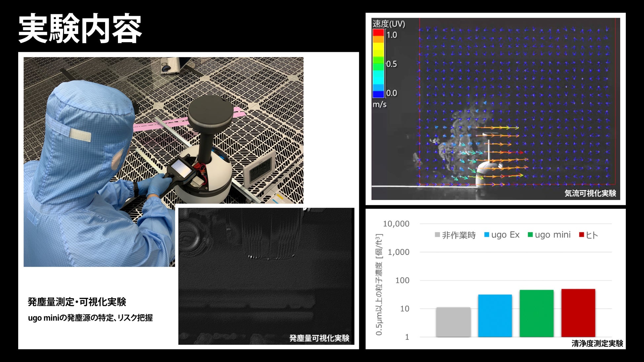Click the 発塵量測定・可視化実験 heading text
The image size is (644, 362).
point(77,302)
